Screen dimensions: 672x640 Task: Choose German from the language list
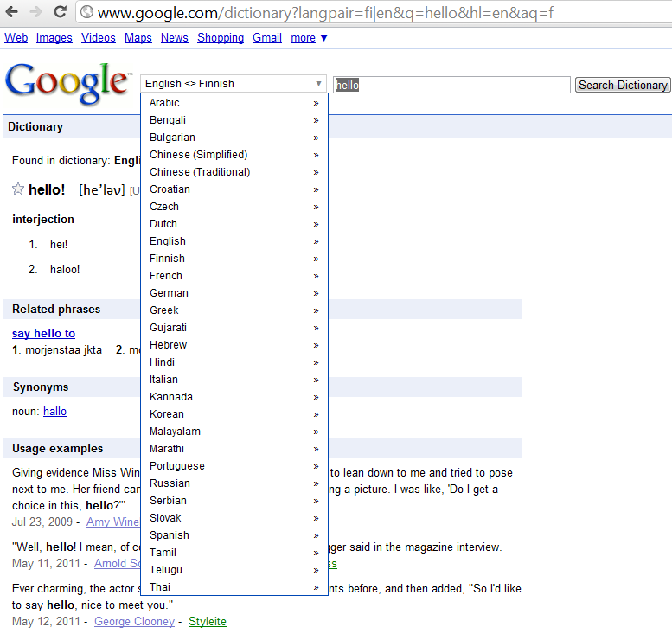[x=234, y=293]
